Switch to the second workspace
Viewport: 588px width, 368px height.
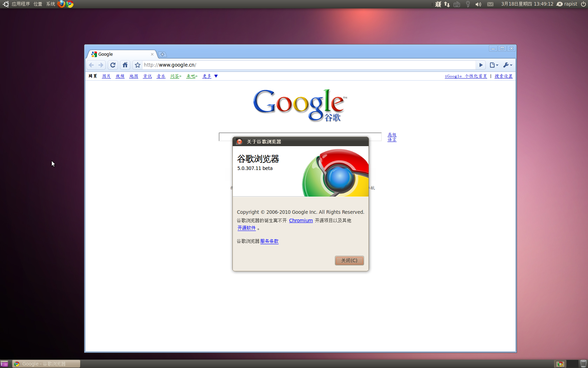[x=572, y=364]
